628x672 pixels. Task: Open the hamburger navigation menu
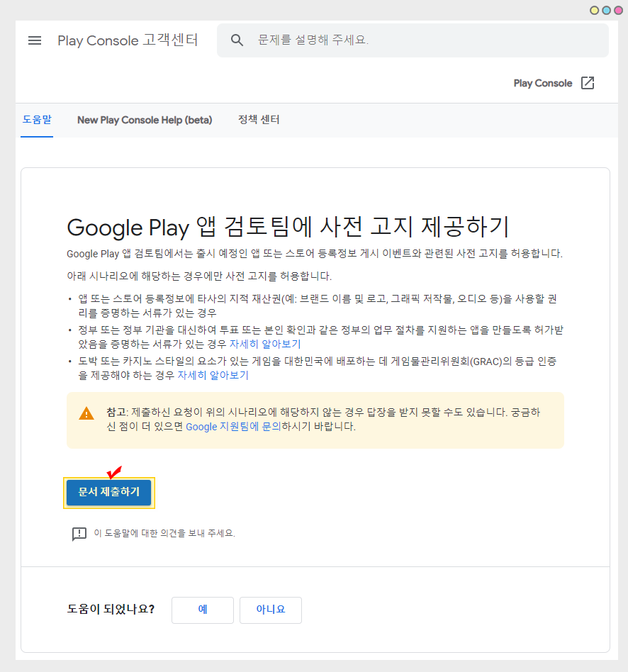point(35,40)
